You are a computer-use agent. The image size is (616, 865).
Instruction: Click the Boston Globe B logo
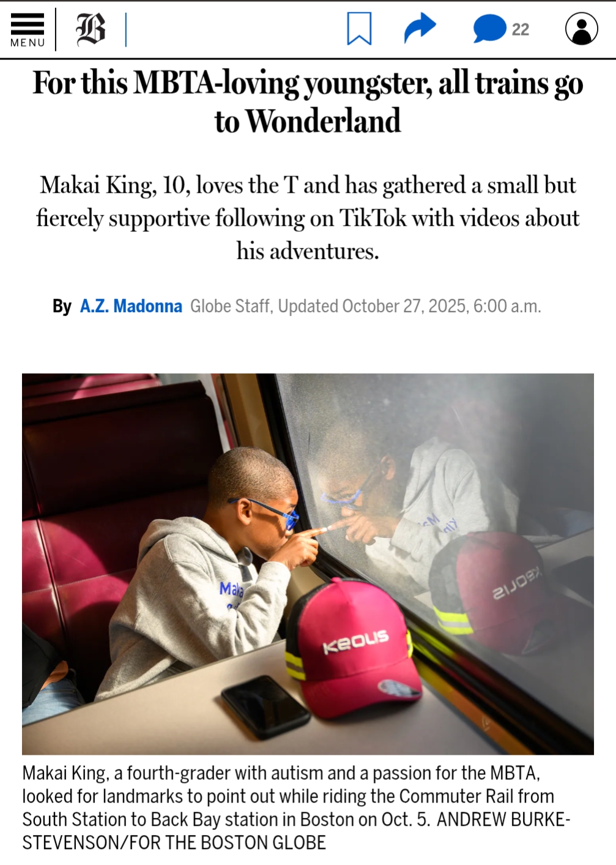tap(91, 29)
